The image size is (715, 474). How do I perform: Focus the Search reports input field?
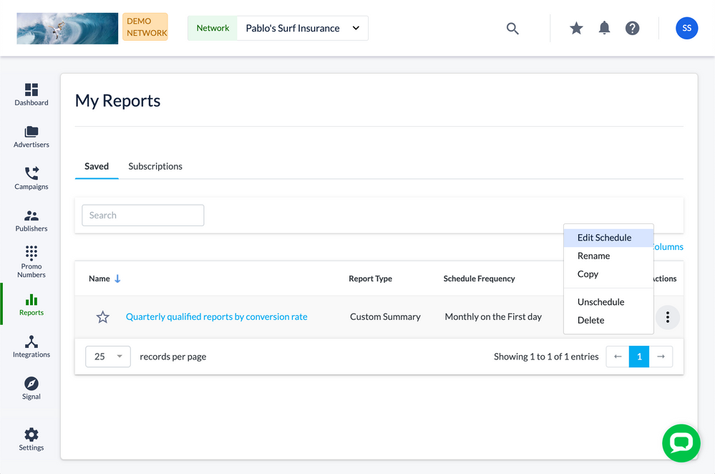coord(143,215)
